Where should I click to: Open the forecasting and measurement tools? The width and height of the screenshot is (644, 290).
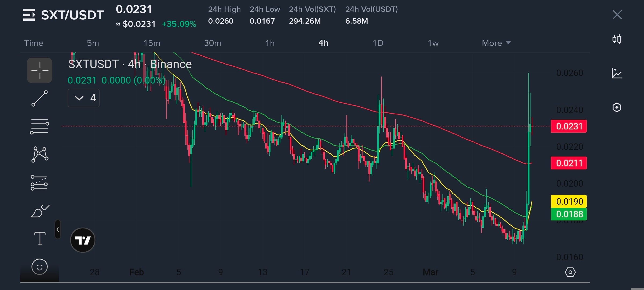tap(39, 183)
